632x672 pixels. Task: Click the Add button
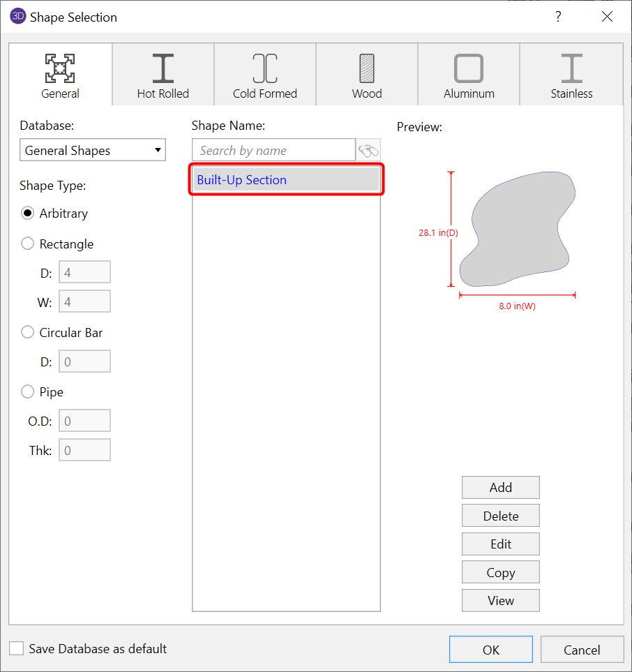[500, 487]
